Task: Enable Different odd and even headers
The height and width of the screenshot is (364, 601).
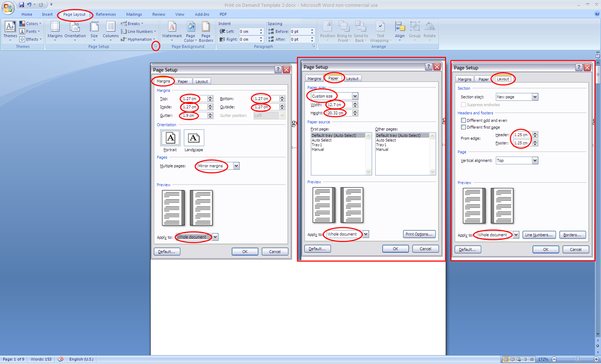Action: tap(464, 120)
